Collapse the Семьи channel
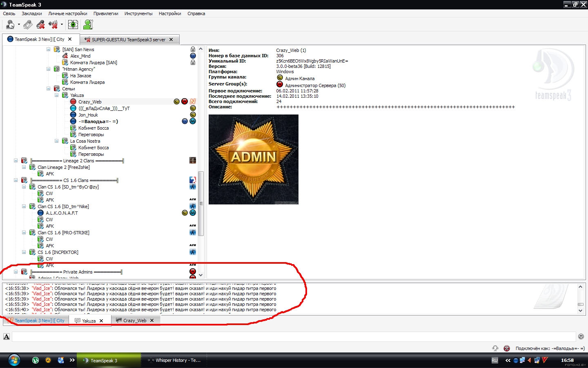Image resolution: width=588 pixels, height=368 pixels. point(48,89)
